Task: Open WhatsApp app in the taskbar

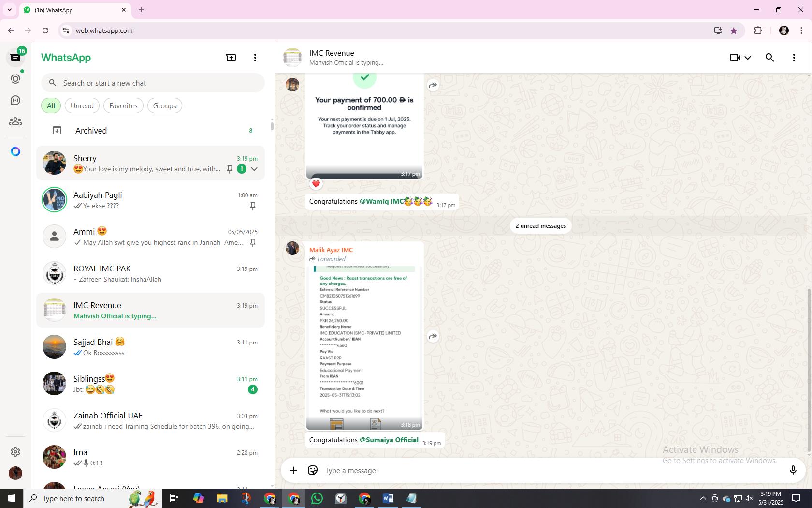Action: coord(317,498)
